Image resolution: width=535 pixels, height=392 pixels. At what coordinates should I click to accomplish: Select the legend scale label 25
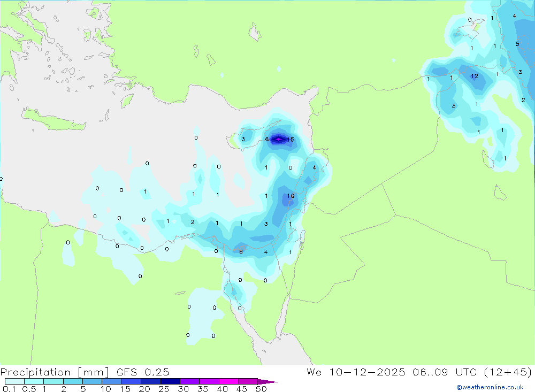pyautogui.click(x=164, y=389)
